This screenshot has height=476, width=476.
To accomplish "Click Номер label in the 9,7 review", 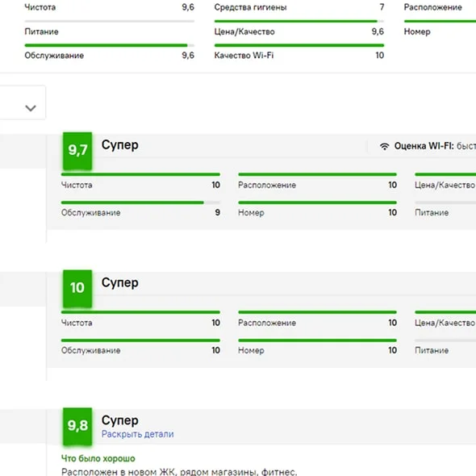I will coord(251,213).
